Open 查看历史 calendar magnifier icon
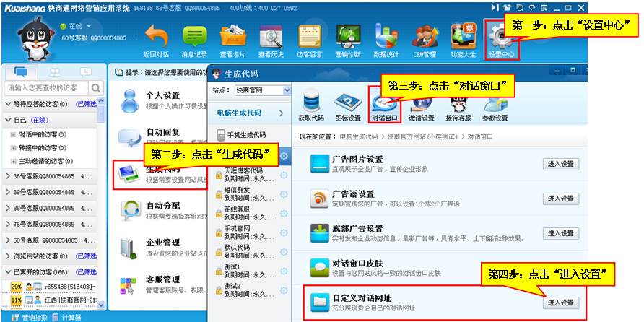 coord(271,36)
